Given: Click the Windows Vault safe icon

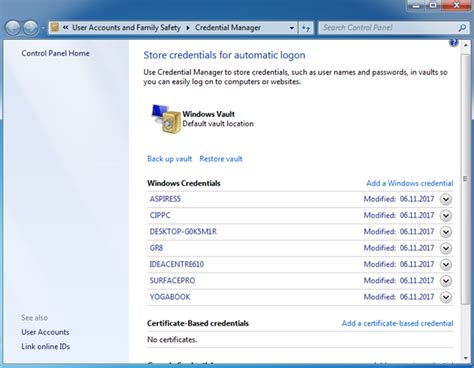Looking at the screenshot, I should point(166,119).
